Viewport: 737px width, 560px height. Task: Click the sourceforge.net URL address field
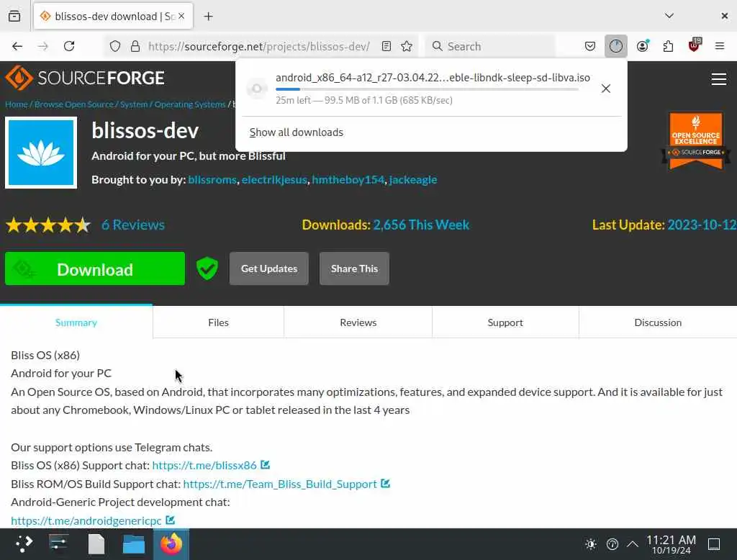coord(259,46)
